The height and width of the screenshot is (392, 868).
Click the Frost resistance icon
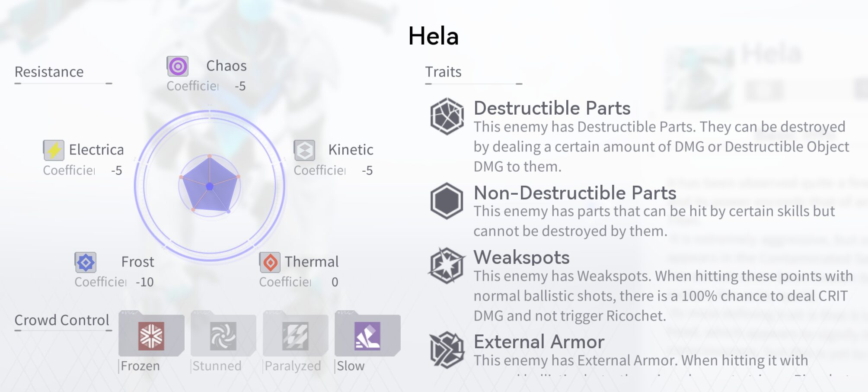click(86, 262)
